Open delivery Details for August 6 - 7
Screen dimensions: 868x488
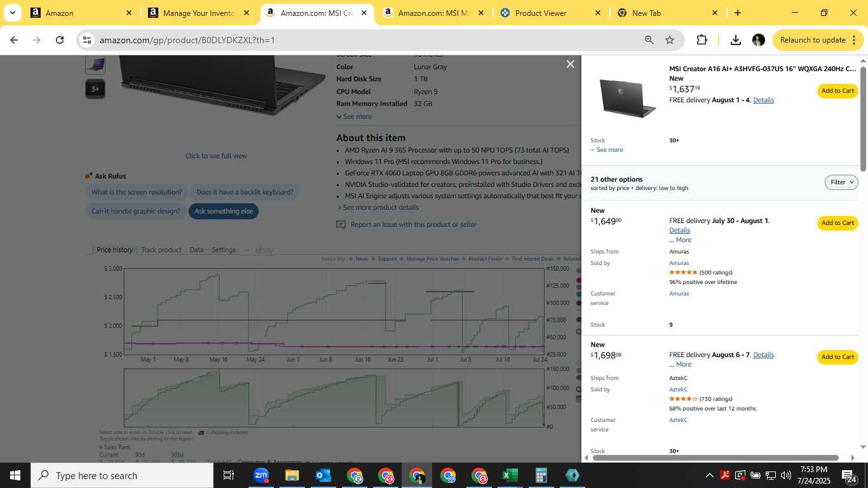click(763, 355)
